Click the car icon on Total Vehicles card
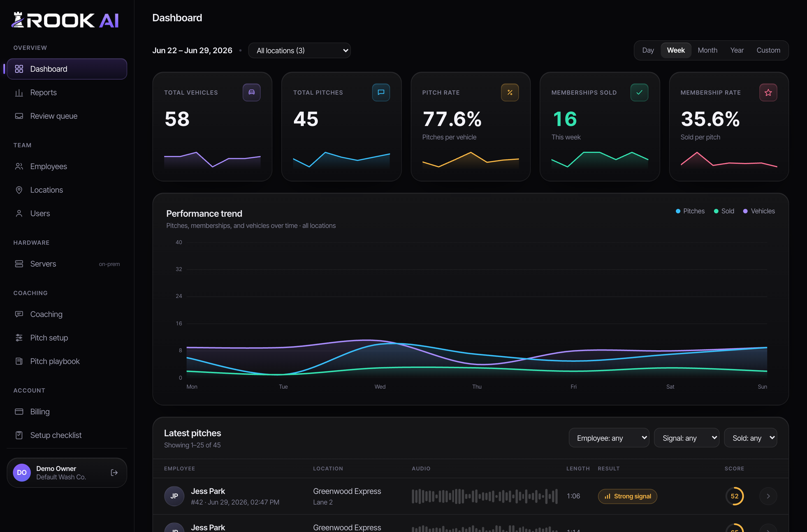 coord(252,92)
